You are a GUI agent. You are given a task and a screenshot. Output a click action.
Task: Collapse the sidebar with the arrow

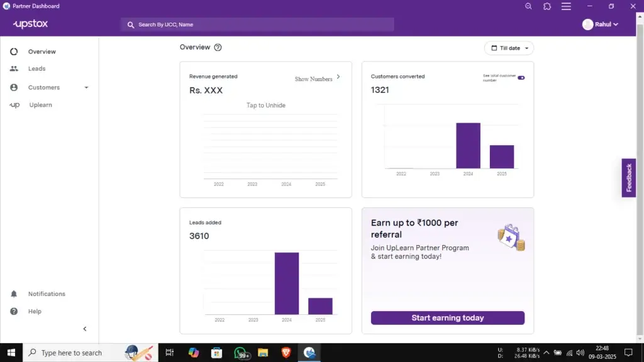[x=85, y=329]
